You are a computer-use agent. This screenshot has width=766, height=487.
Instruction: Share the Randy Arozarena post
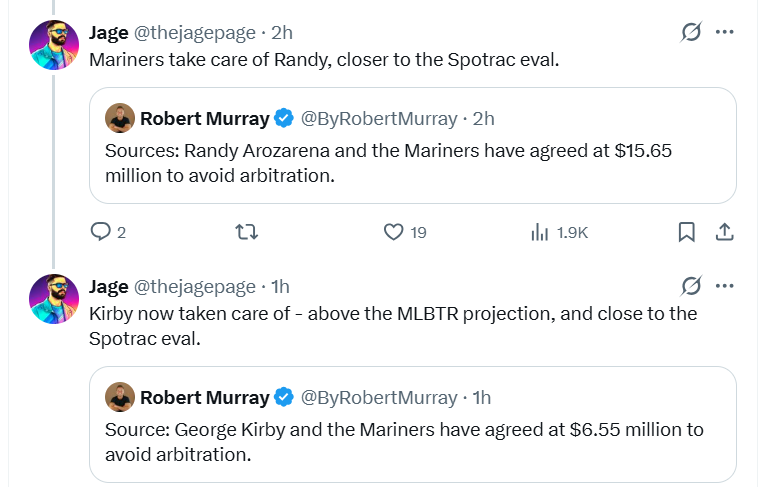[725, 232]
